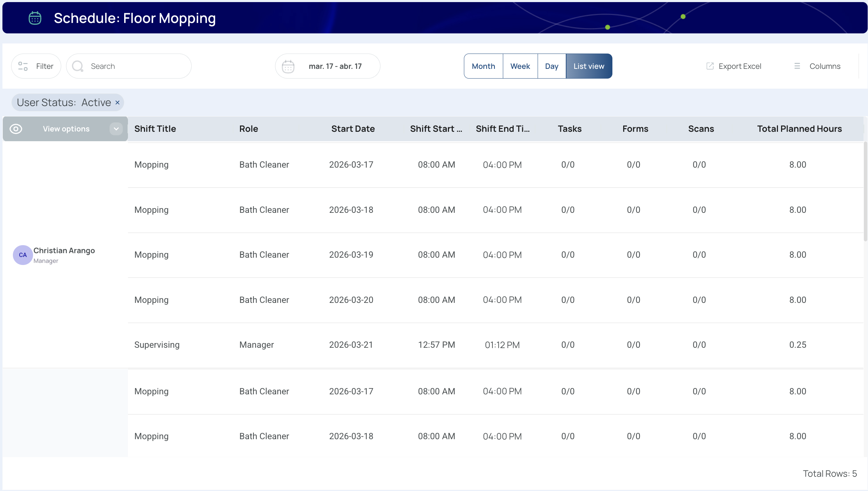Open the Columns settings button
Viewport: 868px width, 491px height.
pyautogui.click(x=825, y=66)
